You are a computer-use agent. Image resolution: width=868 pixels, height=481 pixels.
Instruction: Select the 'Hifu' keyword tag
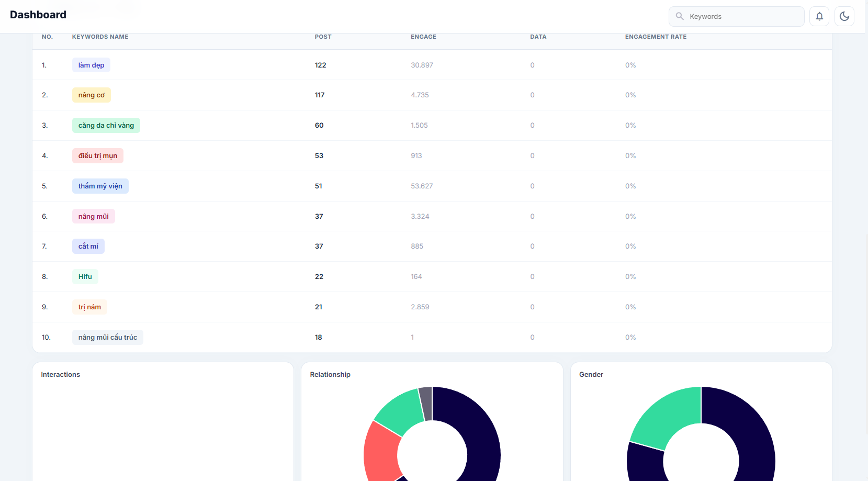(x=85, y=276)
